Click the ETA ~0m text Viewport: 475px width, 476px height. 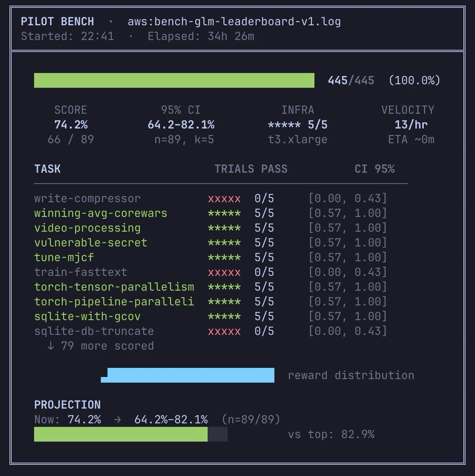point(411,139)
